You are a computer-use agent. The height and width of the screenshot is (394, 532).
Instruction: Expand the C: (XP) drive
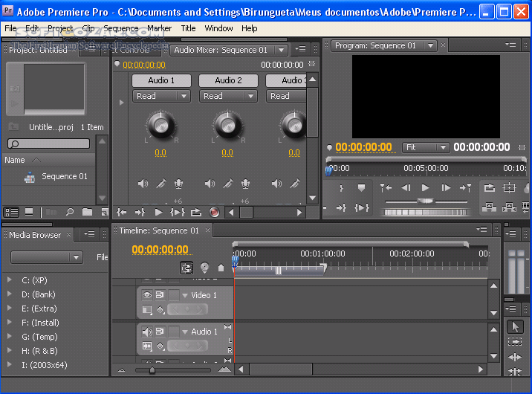[10, 280]
